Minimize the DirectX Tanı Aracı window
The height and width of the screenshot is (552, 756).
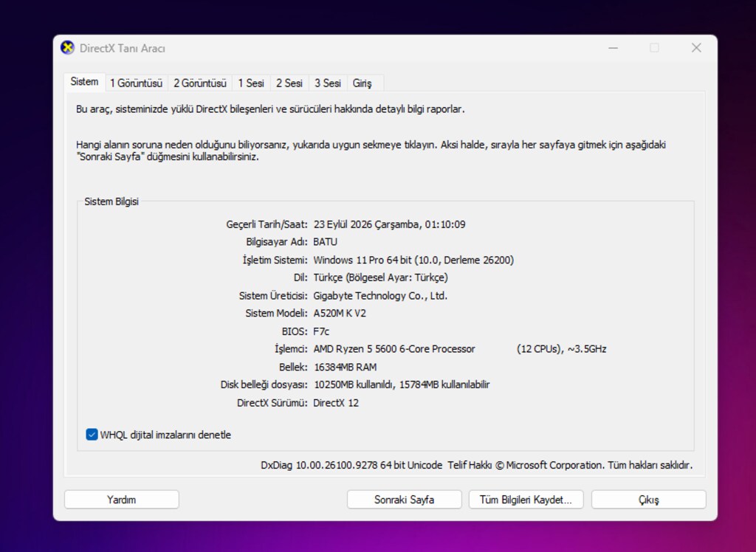click(x=614, y=48)
